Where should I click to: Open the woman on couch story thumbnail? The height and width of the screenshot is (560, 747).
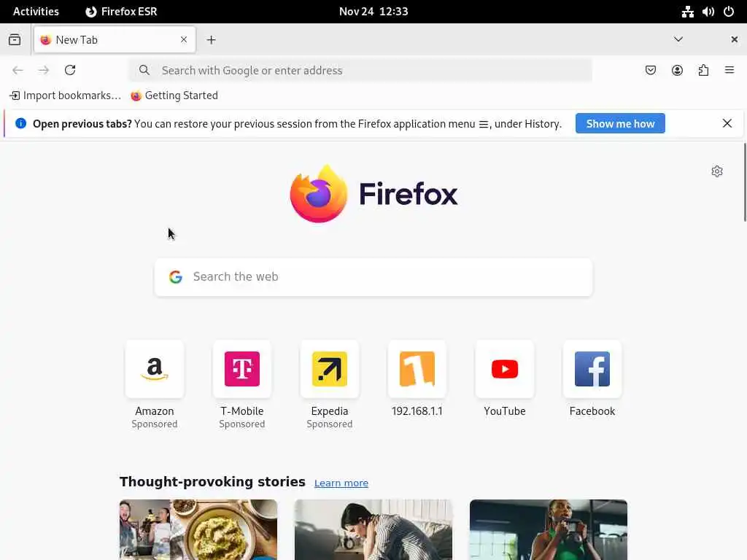pos(373,529)
